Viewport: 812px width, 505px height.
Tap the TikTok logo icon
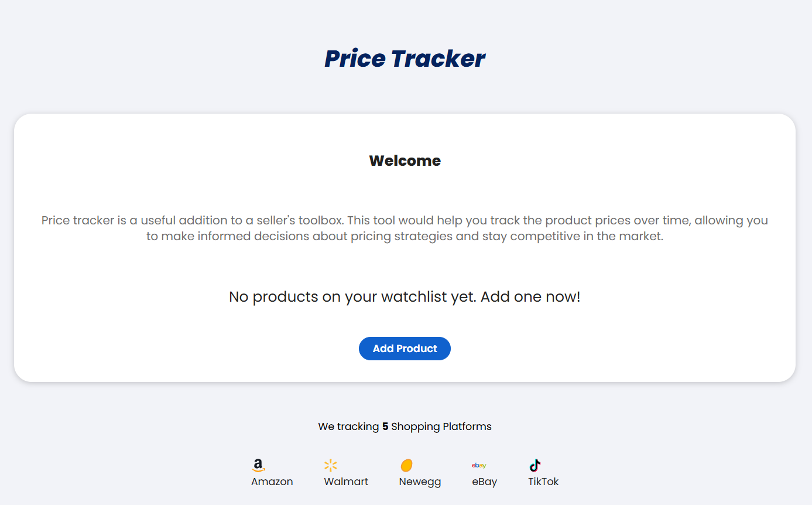(x=535, y=466)
